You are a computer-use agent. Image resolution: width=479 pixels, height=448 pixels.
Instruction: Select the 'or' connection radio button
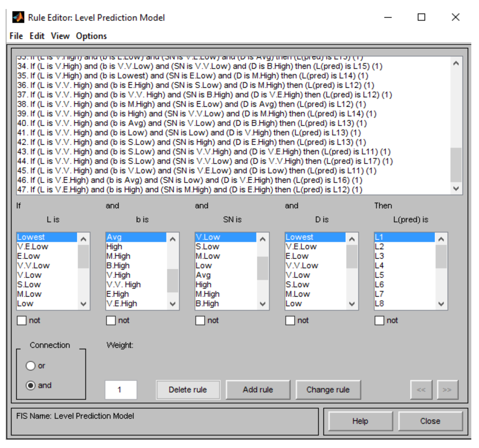point(31,366)
